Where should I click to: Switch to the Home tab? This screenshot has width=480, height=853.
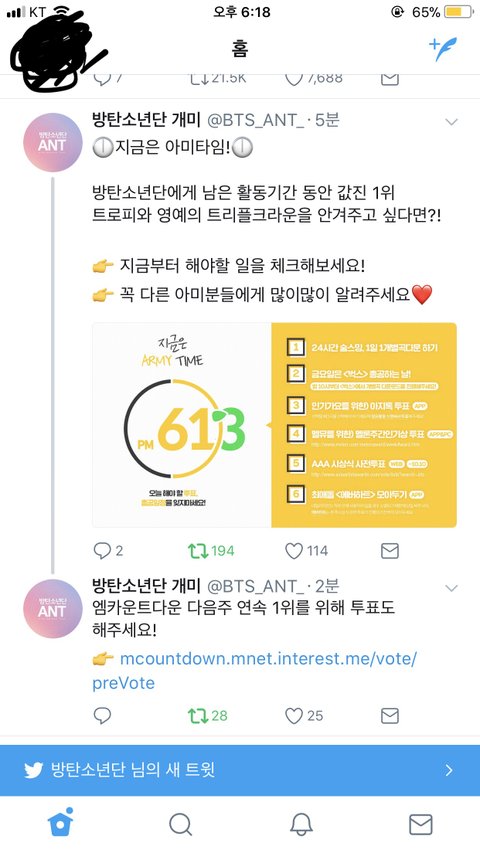[x=61, y=824]
